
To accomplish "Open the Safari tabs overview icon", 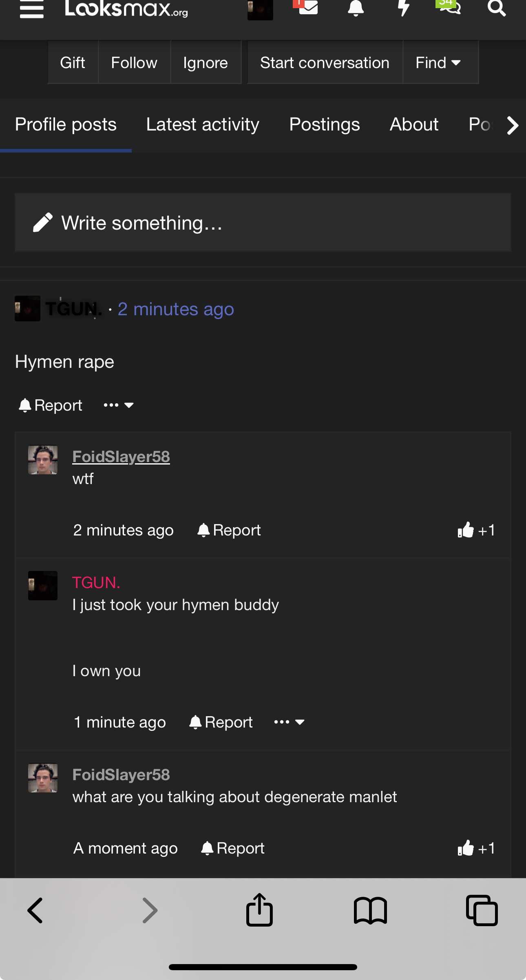I will coord(482,910).
